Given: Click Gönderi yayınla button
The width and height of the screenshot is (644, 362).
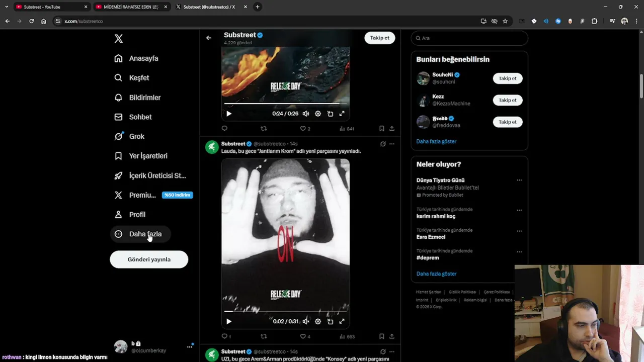Looking at the screenshot, I should 149,259.
